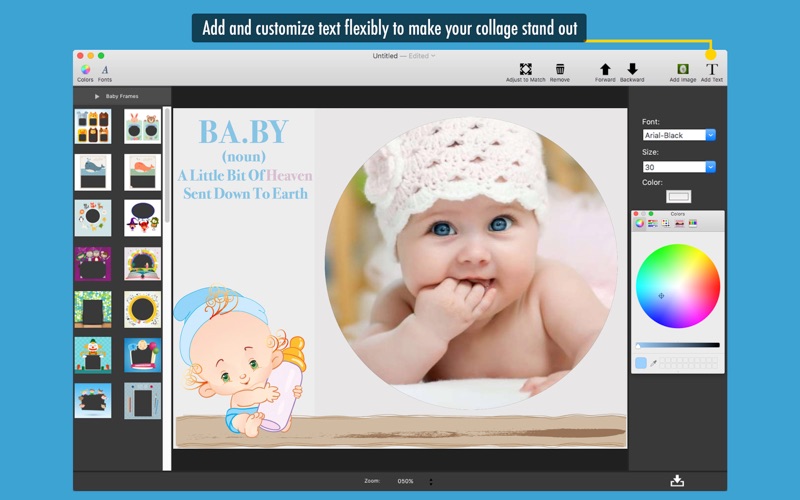Adjust the zoom level stepper arrows
Screen dimensions: 800x500
(431, 482)
